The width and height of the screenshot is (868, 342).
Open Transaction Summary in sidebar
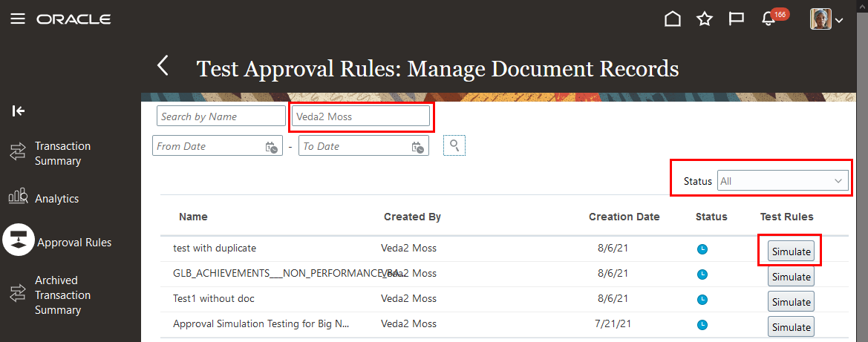pyautogui.click(x=62, y=154)
